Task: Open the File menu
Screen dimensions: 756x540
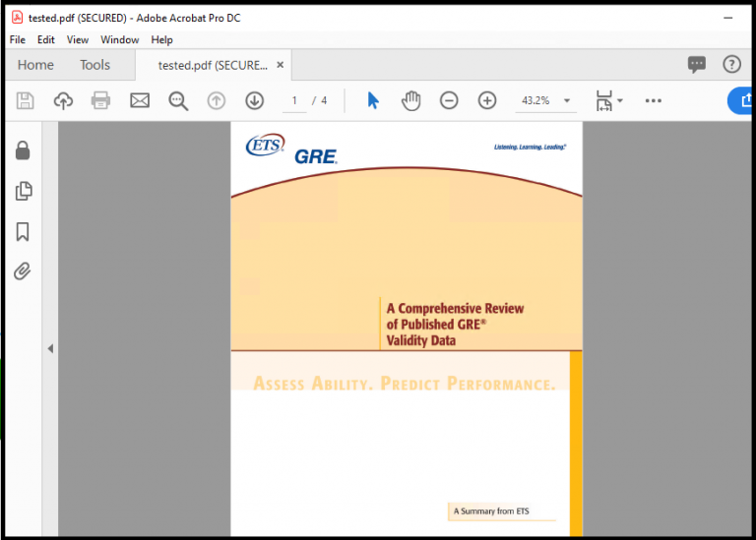Action: 18,40
